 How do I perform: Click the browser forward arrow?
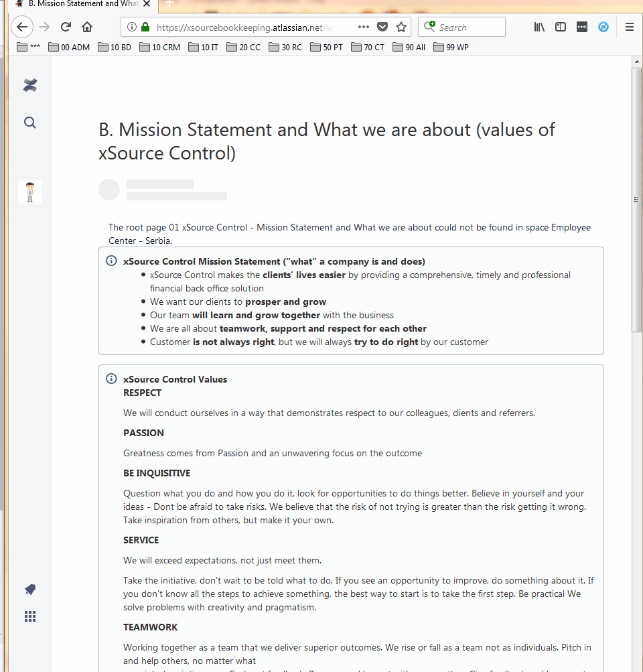[44, 27]
